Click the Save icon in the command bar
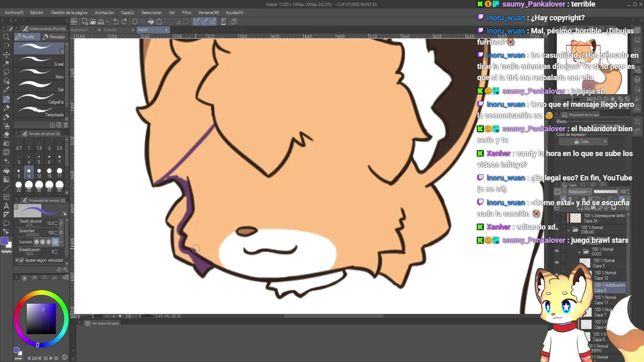 101,22
